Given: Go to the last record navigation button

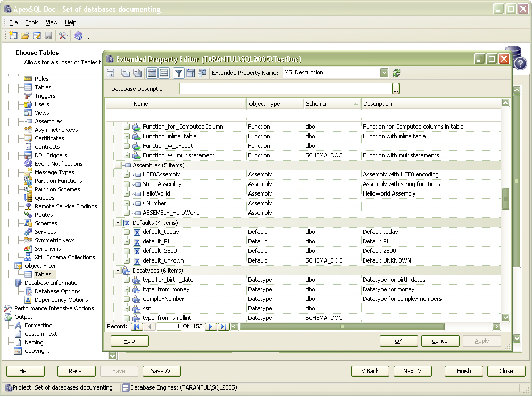Looking at the screenshot, I should (223, 326).
